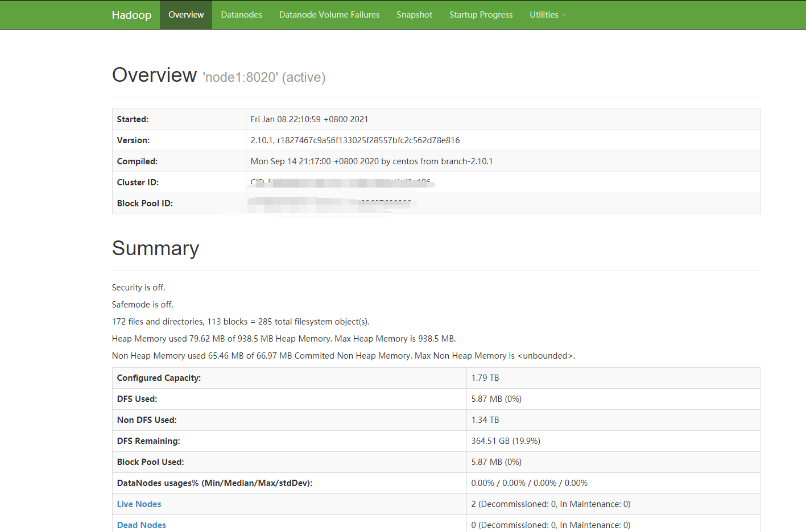Select the 364.51 GB (19.9%) value
This screenshot has height=532, width=806.
coord(506,441)
